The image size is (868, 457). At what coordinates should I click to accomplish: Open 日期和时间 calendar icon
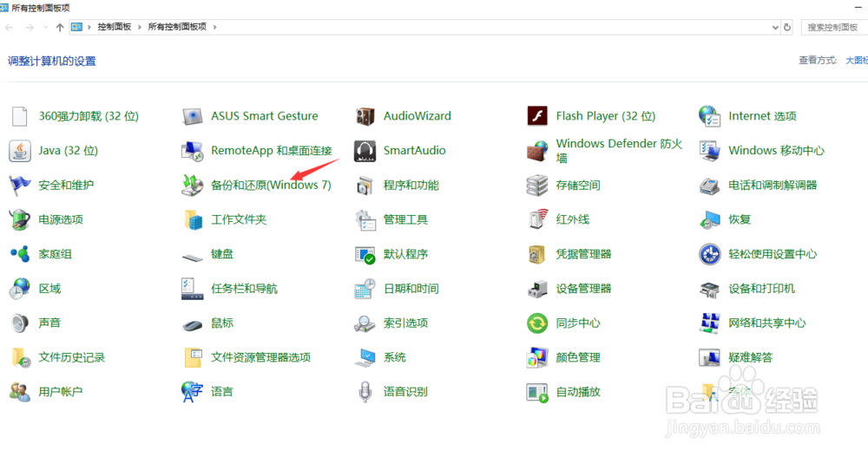point(365,289)
